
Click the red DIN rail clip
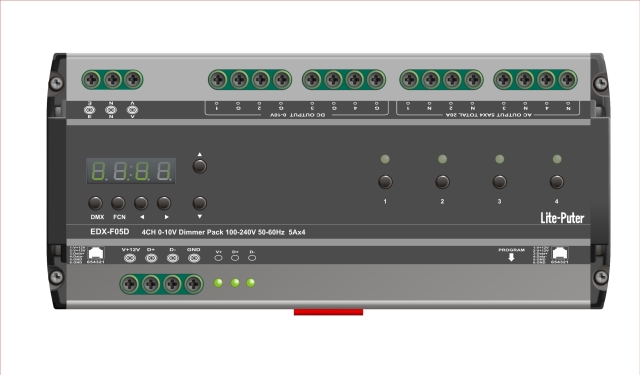(329, 312)
